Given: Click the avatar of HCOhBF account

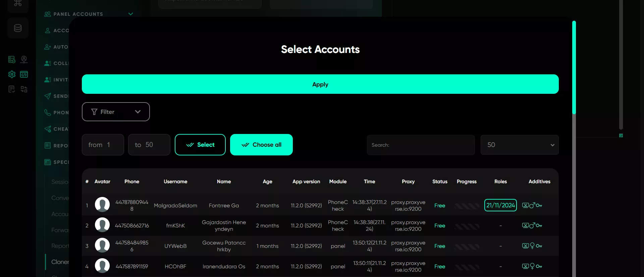Looking at the screenshot, I should pyautogui.click(x=102, y=266).
